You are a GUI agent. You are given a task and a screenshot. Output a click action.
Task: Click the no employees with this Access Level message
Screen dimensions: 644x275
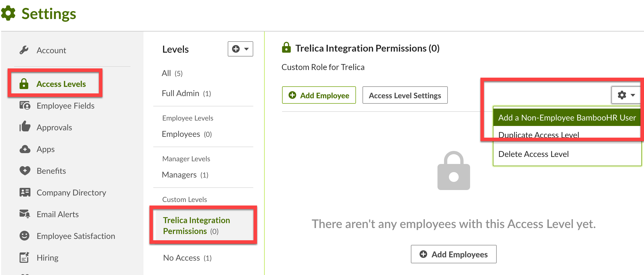pos(454,224)
